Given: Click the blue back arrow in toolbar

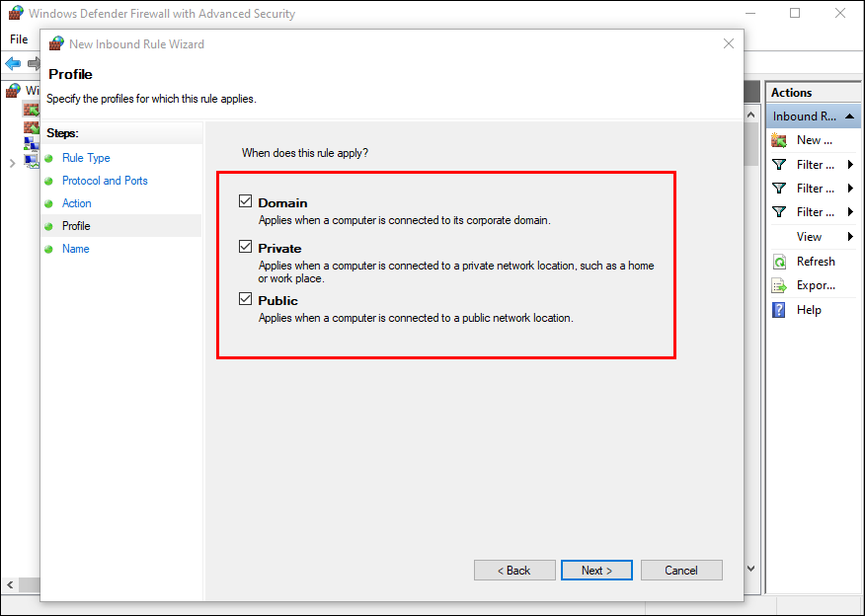Looking at the screenshot, I should tap(13, 64).
